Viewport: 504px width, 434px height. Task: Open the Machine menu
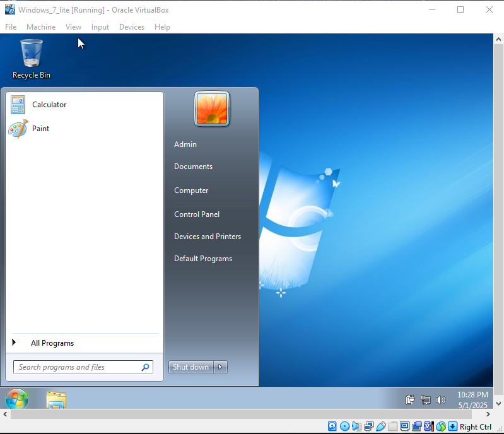tap(41, 27)
